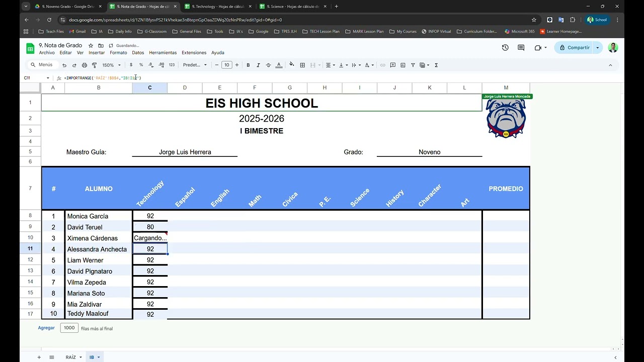Open the filter views table icon
Viewport: 644px width, 362px height.
424,65
